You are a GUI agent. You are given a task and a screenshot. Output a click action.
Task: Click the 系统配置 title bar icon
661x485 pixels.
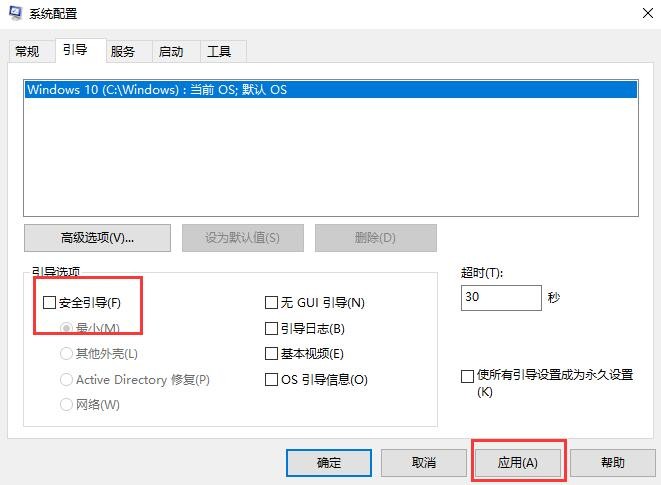tap(15, 14)
